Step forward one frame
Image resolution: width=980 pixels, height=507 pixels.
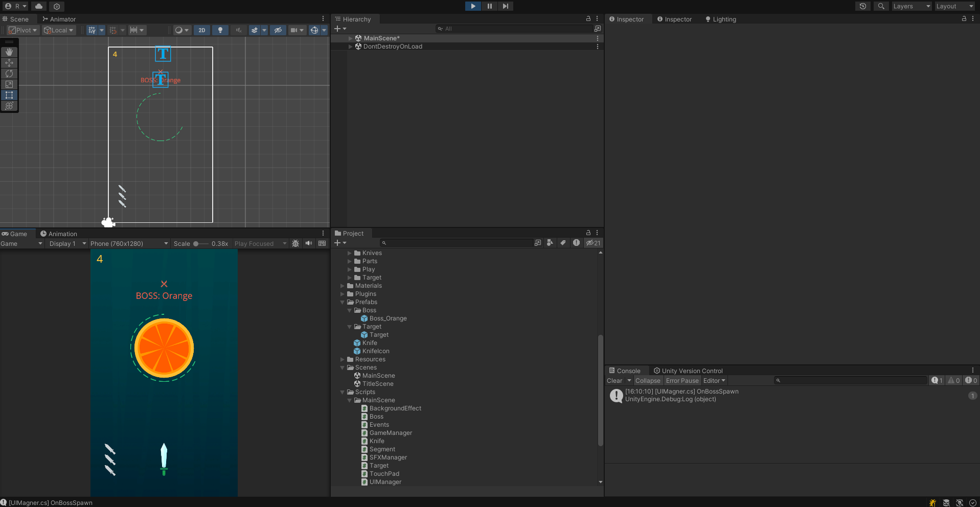505,6
